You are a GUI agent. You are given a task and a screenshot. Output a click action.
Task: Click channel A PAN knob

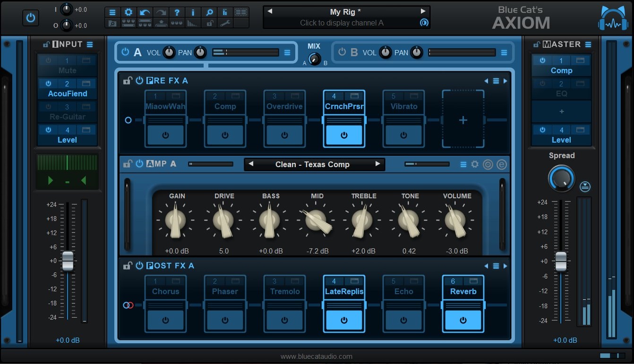(x=200, y=52)
